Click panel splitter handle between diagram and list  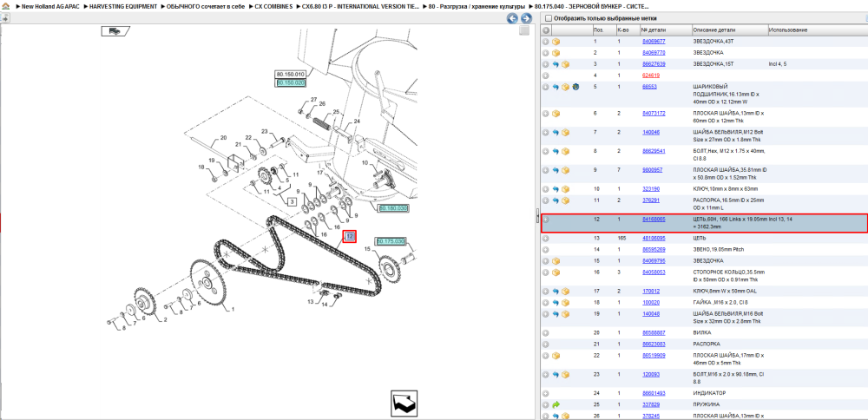537,216
